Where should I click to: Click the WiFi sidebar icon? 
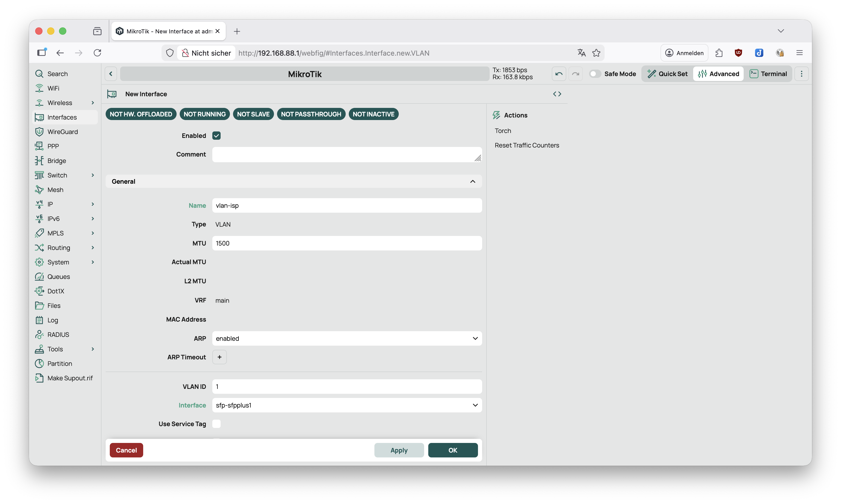click(39, 88)
